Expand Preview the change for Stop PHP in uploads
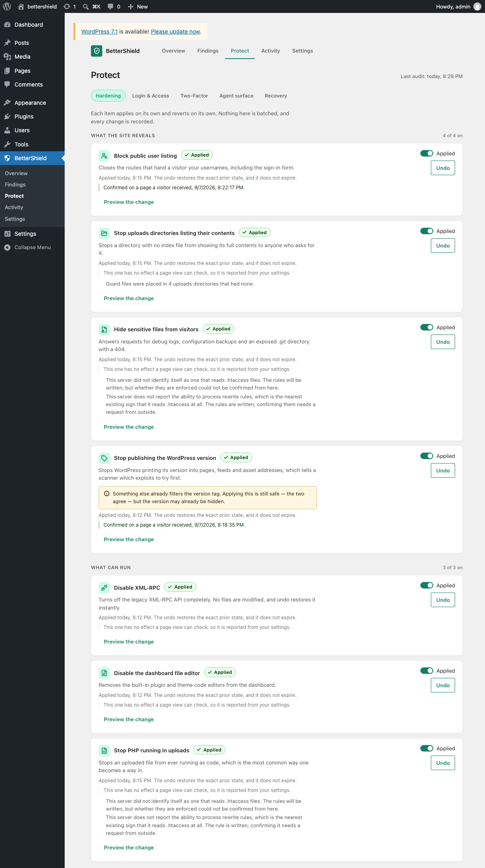 click(129, 848)
